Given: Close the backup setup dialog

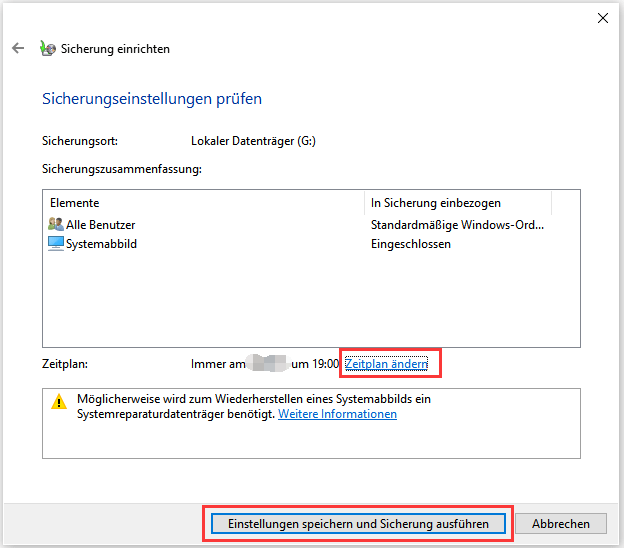Looking at the screenshot, I should pyautogui.click(x=603, y=18).
